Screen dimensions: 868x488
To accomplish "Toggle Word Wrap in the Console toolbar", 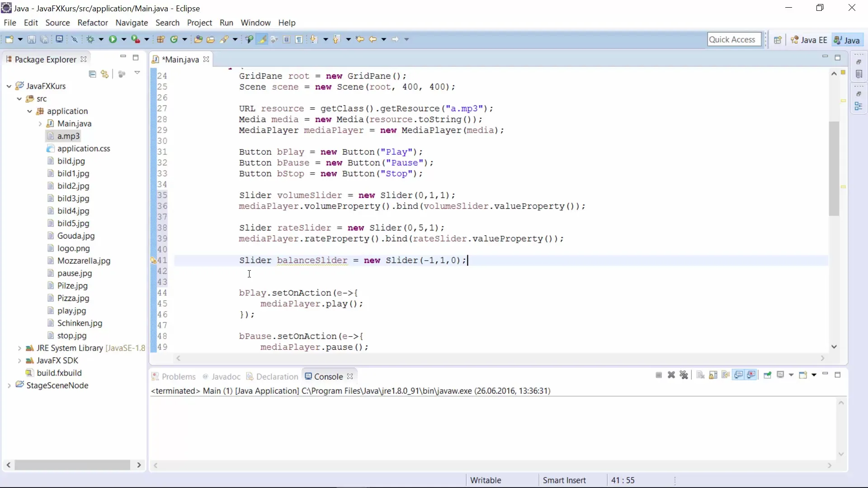I will click(x=726, y=375).
